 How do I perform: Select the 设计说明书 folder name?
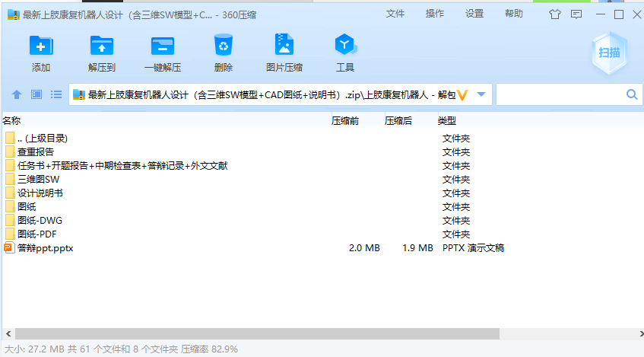pyautogui.click(x=40, y=193)
